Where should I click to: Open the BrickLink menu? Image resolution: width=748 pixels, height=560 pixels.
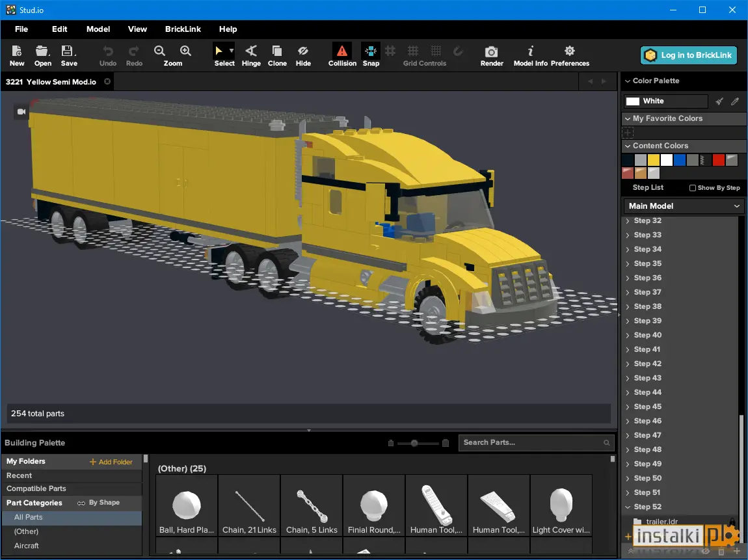tap(183, 29)
